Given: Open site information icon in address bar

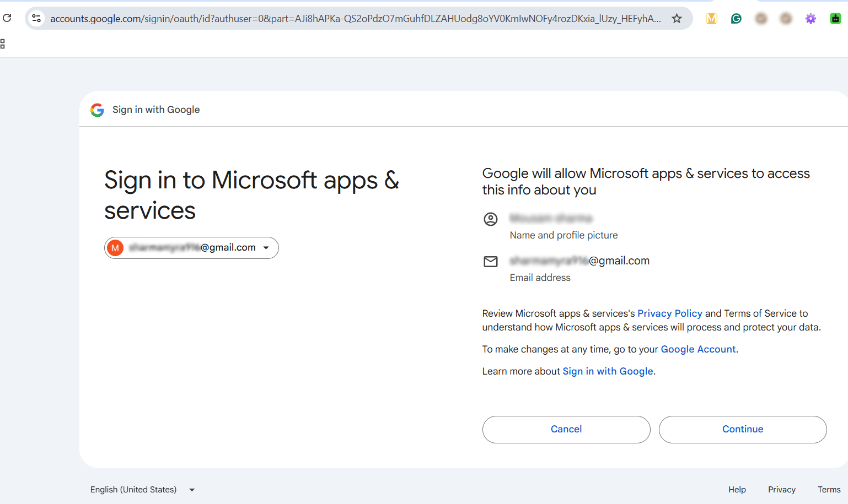Looking at the screenshot, I should (36, 18).
